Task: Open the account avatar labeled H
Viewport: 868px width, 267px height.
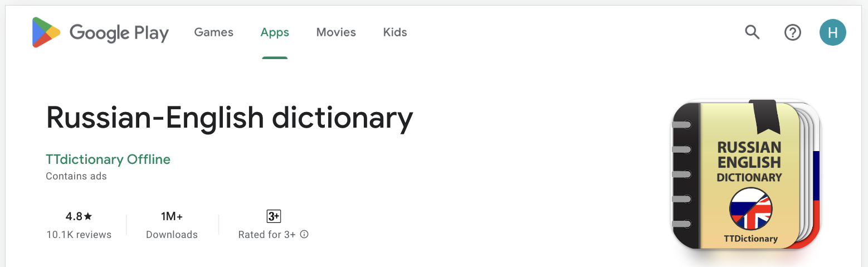Action: (833, 32)
